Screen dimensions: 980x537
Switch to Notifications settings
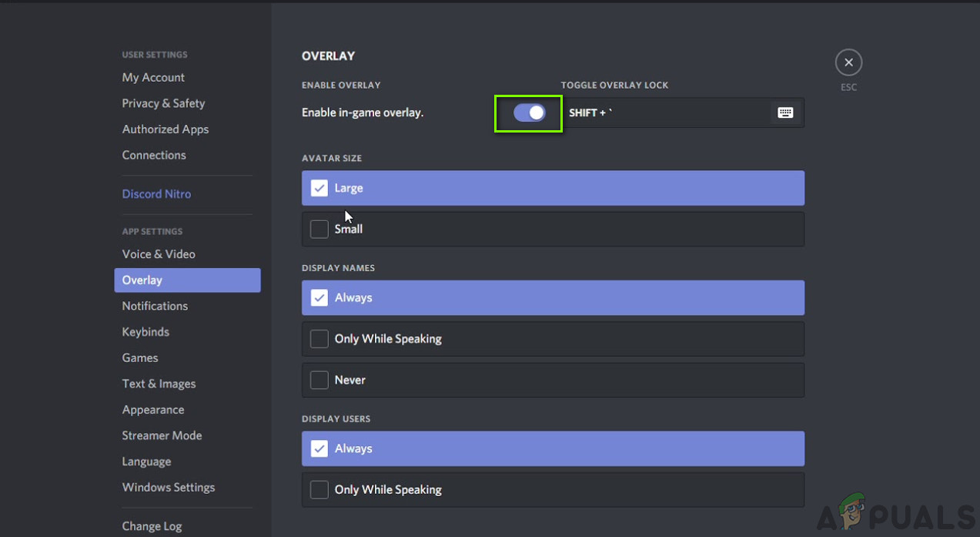pos(155,306)
